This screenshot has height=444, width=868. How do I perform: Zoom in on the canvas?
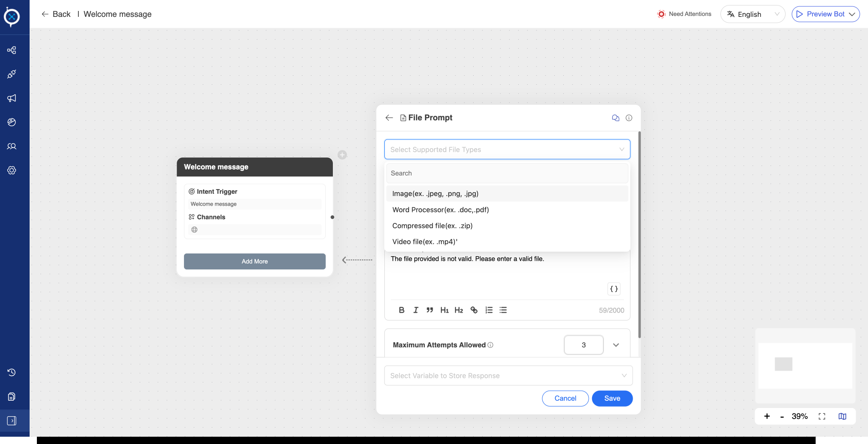tap(767, 416)
